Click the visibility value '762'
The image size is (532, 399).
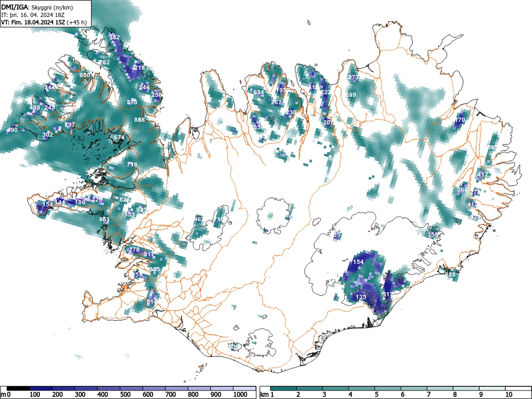pyautogui.click(x=104, y=62)
